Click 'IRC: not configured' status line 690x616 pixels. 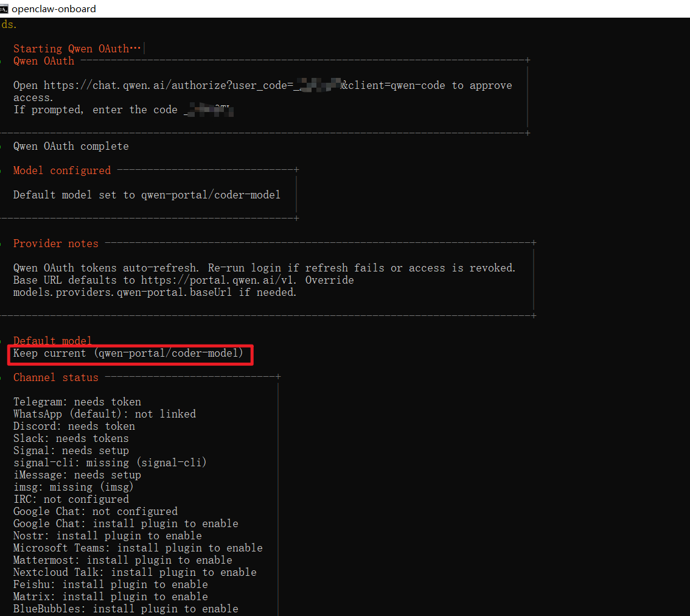pyautogui.click(x=71, y=499)
